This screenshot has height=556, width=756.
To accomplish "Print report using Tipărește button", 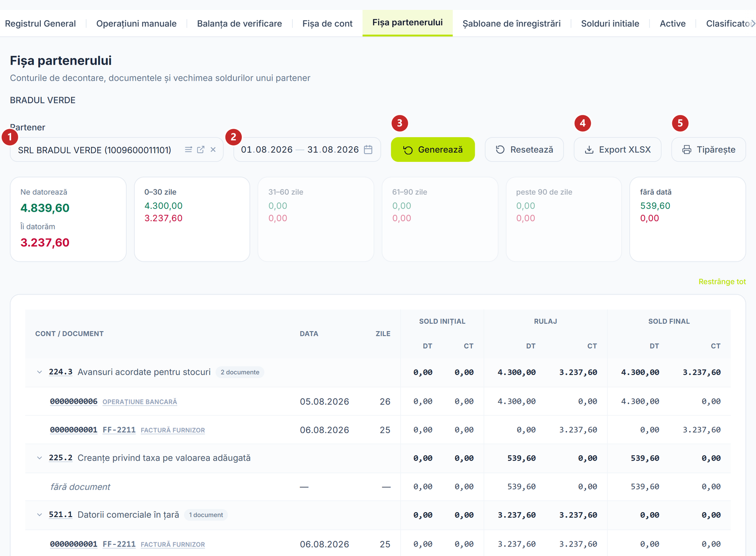I will [709, 150].
